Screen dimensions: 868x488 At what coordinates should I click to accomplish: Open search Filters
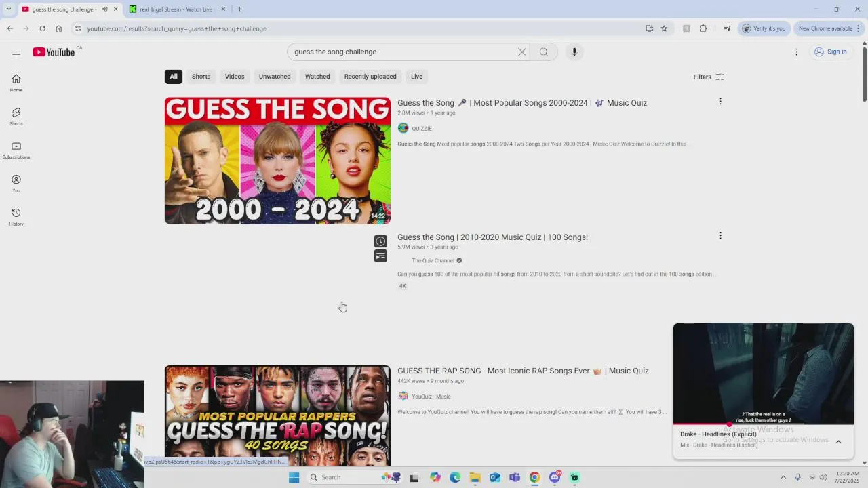tap(709, 77)
